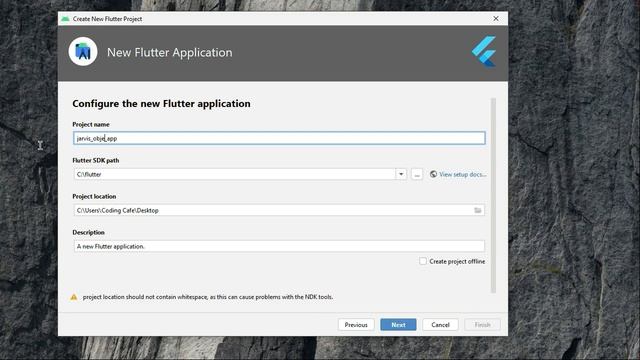Click the warning triangle icon near the whitespace message

74,297
